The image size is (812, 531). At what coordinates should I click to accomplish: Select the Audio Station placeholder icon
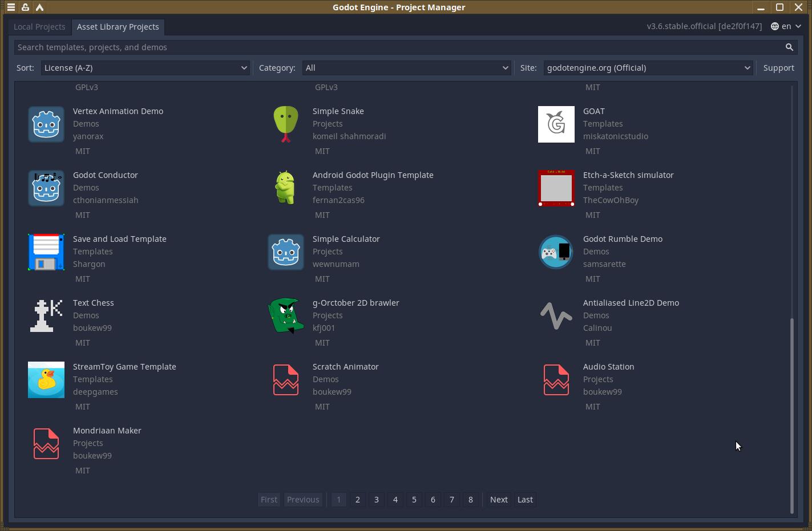[556, 380]
